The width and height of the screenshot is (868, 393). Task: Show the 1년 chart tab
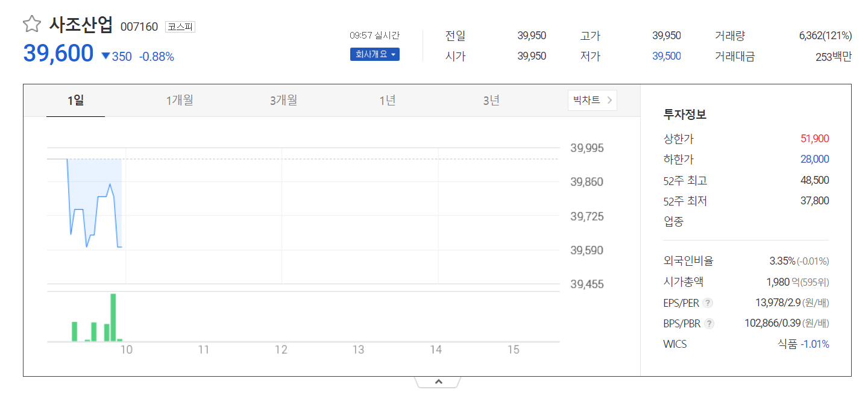point(388,101)
